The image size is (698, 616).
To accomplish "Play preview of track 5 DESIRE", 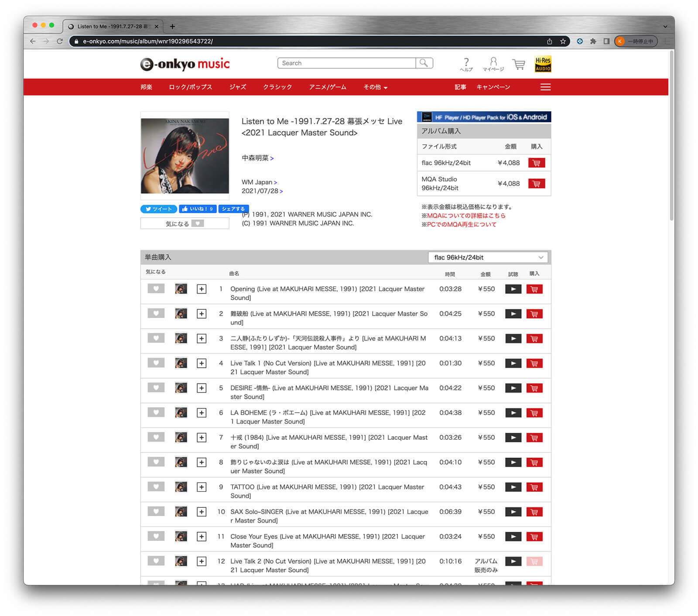I will point(513,388).
